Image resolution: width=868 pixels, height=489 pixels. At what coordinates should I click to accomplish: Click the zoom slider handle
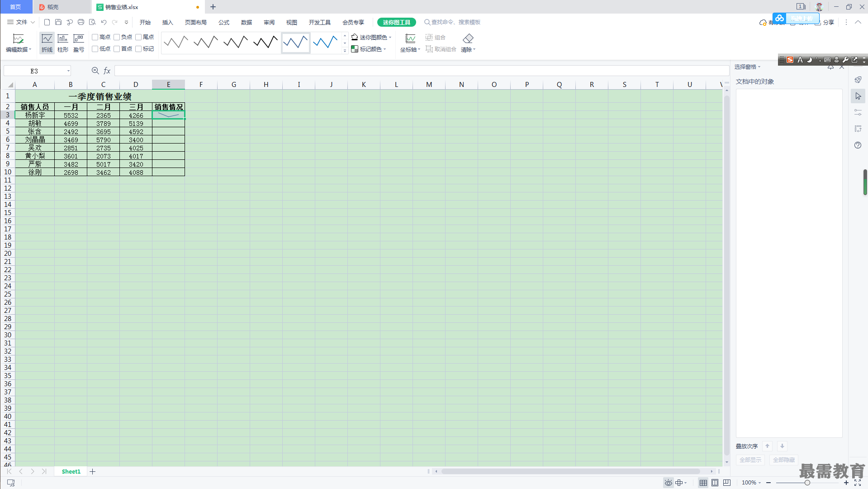[807, 483]
